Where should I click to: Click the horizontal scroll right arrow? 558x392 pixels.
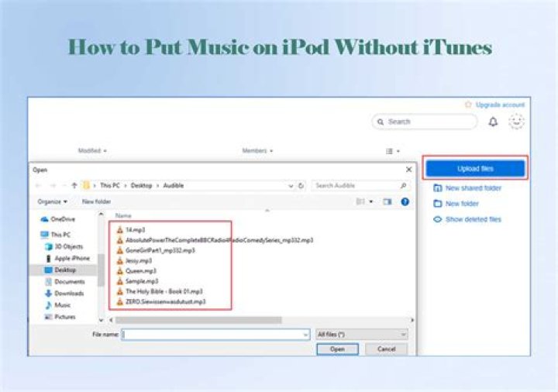pyautogui.click(x=412, y=320)
